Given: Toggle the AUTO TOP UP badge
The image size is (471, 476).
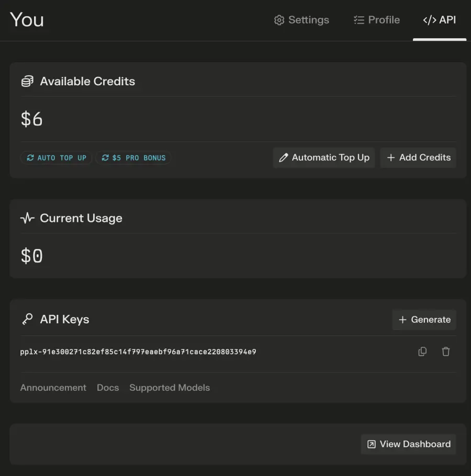Looking at the screenshot, I should pos(56,157).
